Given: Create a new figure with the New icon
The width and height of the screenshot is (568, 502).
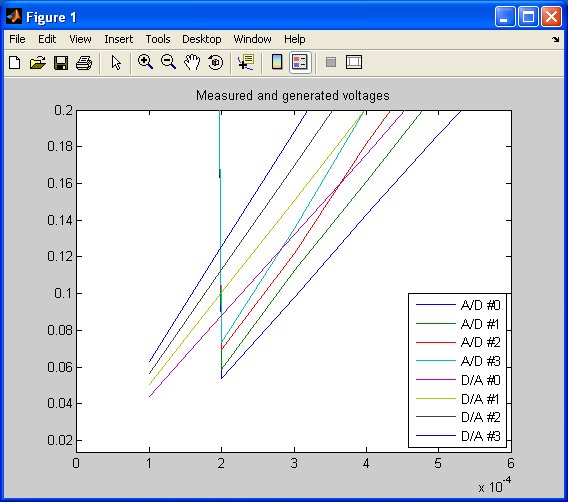Looking at the screenshot, I should pyautogui.click(x=14, y=63).
